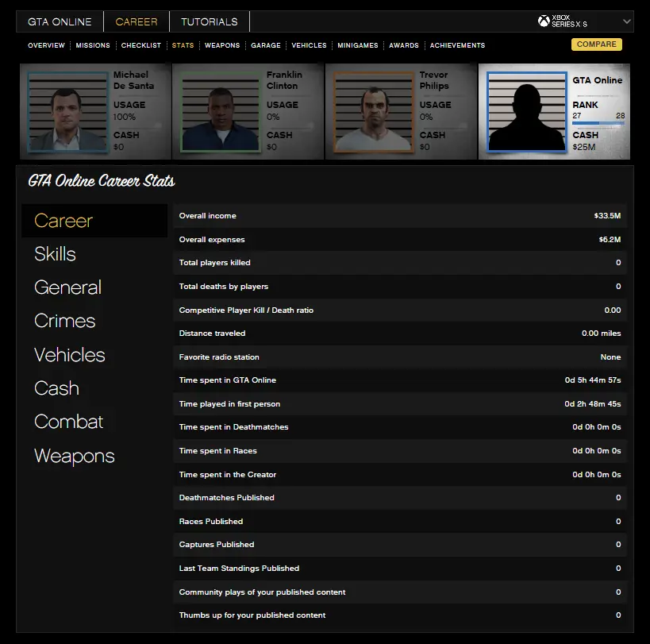The image size is (650, 644).
Task: Click the Favorite radio station label
Action: click(x=219, y=357)
